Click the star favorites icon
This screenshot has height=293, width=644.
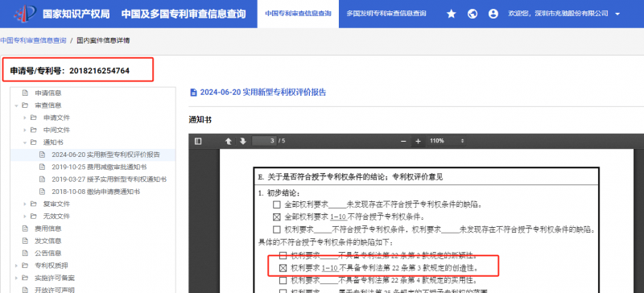click(x=452, y=14)
